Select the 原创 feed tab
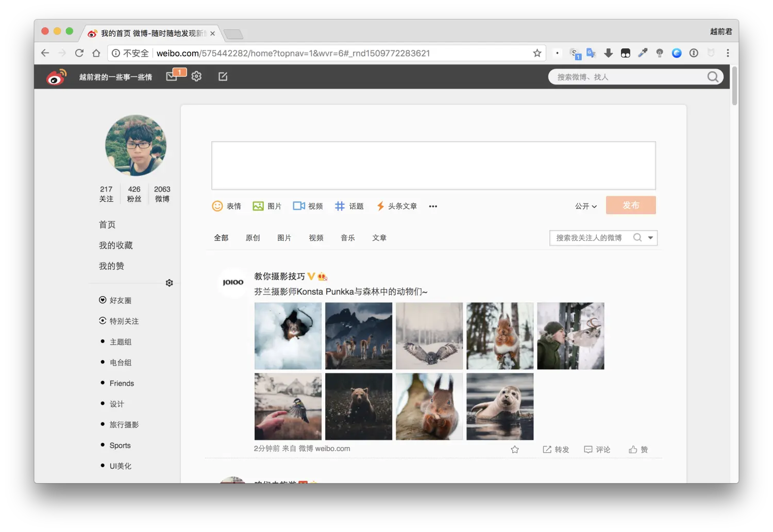This screenshot has height=532, width=773. pos(253,237)
